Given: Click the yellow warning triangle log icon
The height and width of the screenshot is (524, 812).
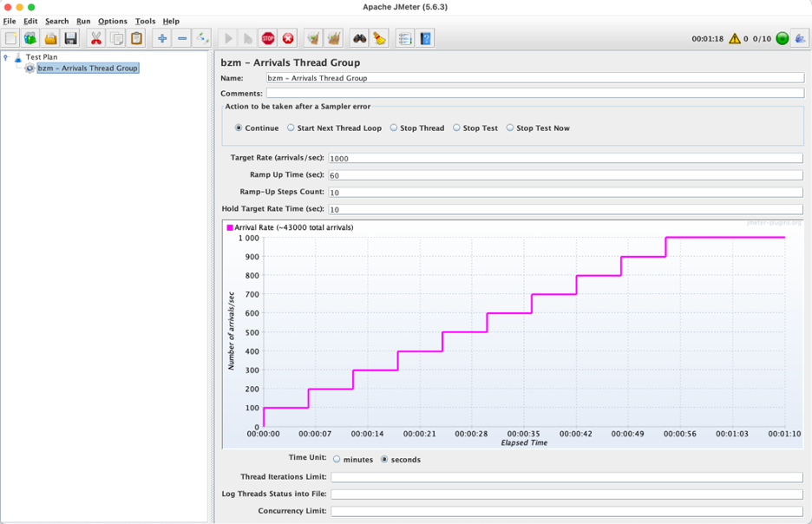Looking at the screenshot, I should coord(734,39).
